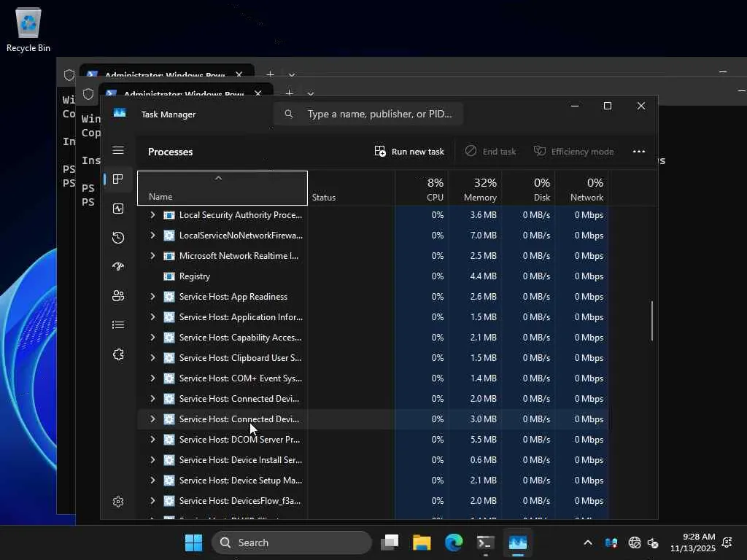747x560 pixels.
Task: Sort by the Disk column header
Action: [528, 188]
